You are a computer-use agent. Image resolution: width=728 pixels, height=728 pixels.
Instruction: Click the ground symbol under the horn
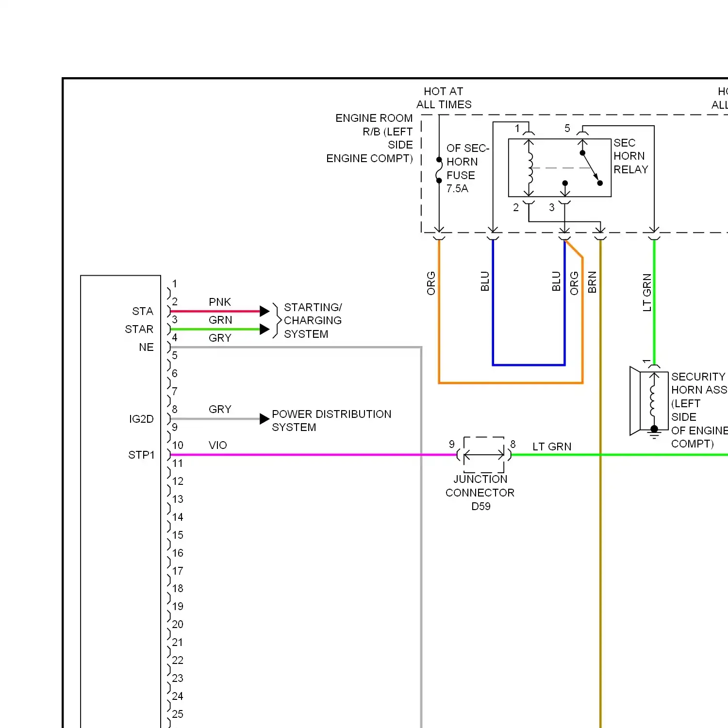click(654, 433)
